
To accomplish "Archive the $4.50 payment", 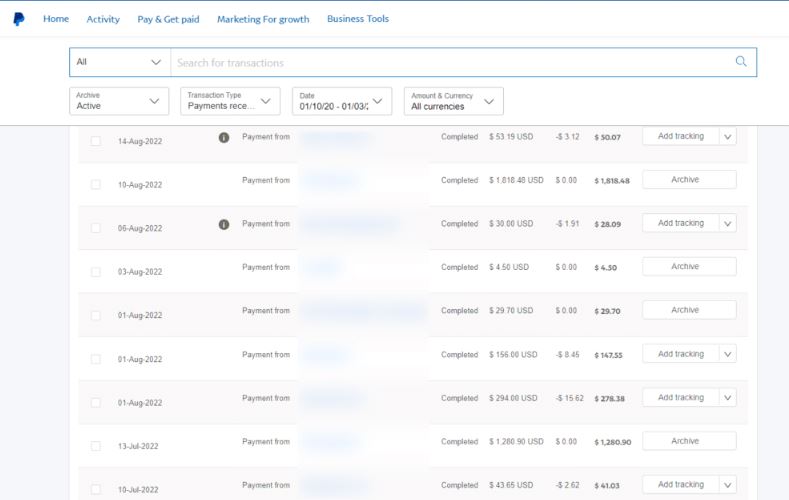I will (x=689, y=267).
